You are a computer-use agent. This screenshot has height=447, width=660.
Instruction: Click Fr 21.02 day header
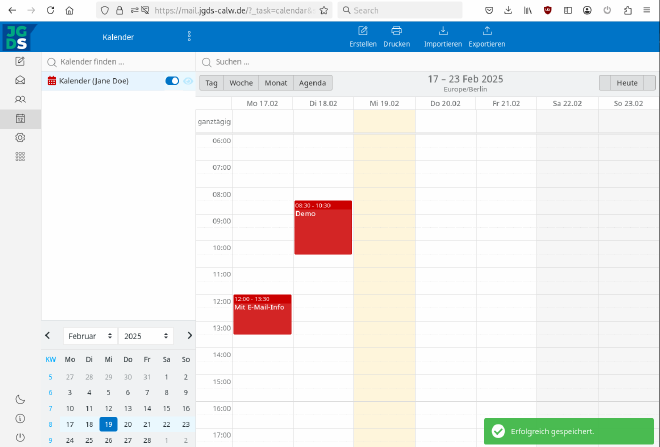coord(506,103)
